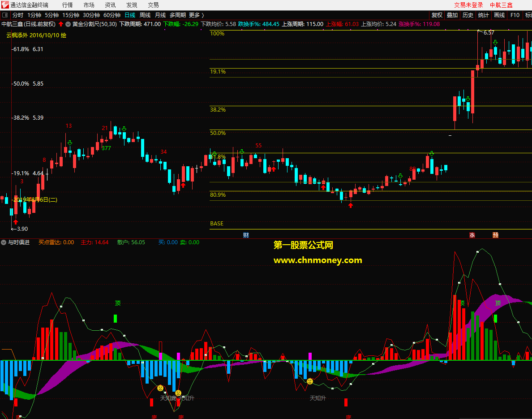Open the F10 company info
Viewport: 532px width, 419px height.
point(515,15)
